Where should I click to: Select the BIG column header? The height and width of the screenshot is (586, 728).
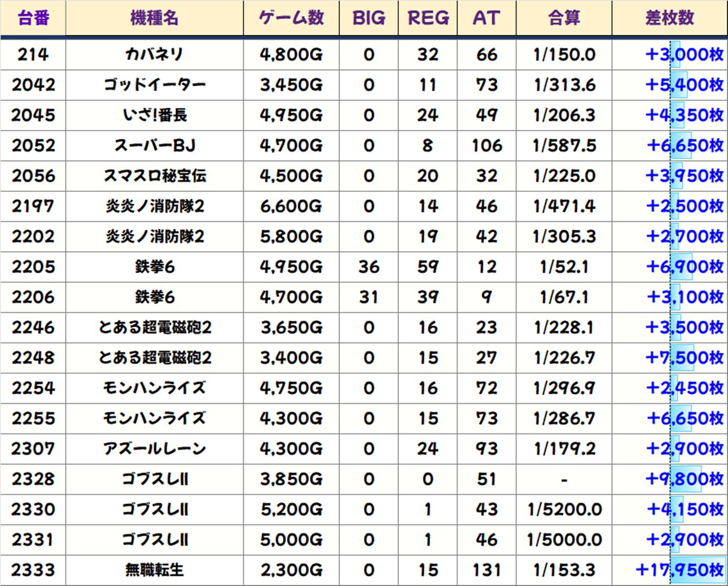pyautogui.click(x=369, y=18)
